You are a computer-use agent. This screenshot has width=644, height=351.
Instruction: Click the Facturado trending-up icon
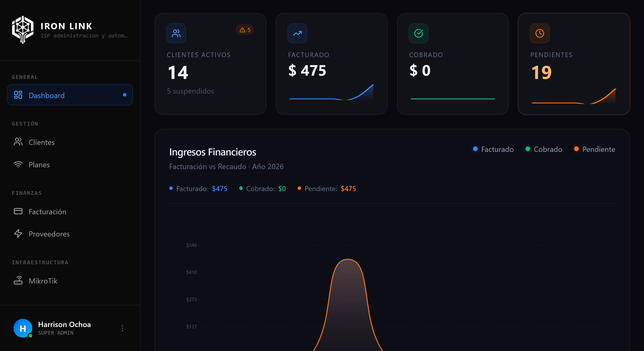(x=297, y=33)
